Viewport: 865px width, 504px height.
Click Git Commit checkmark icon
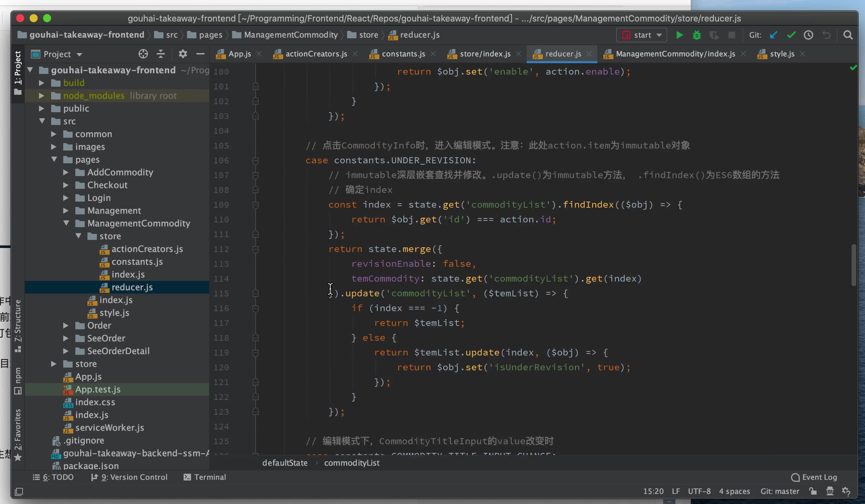[791, 35]
